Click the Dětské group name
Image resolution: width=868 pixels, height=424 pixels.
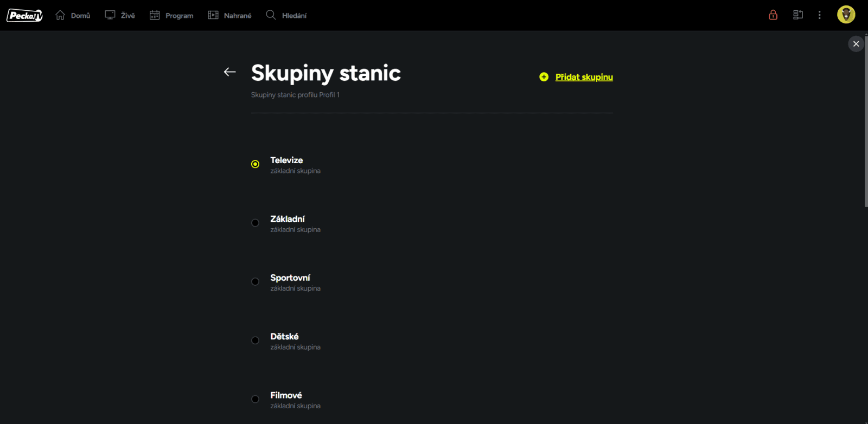pos(284,336)
